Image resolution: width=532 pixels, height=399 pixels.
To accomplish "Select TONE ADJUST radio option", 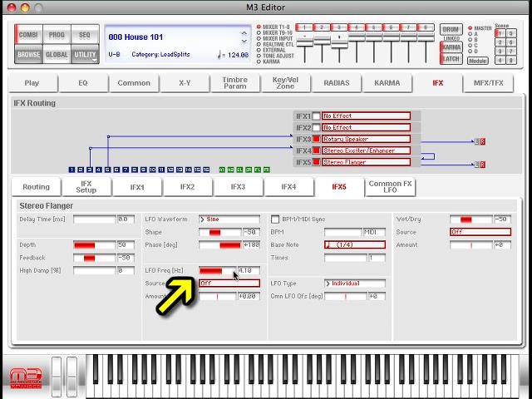I will [259, 56].
